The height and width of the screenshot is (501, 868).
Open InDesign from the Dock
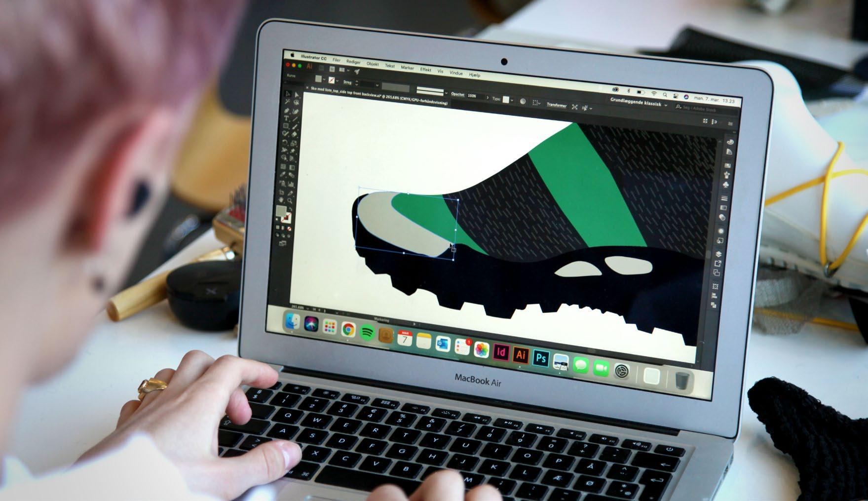(x=501, y=351)
